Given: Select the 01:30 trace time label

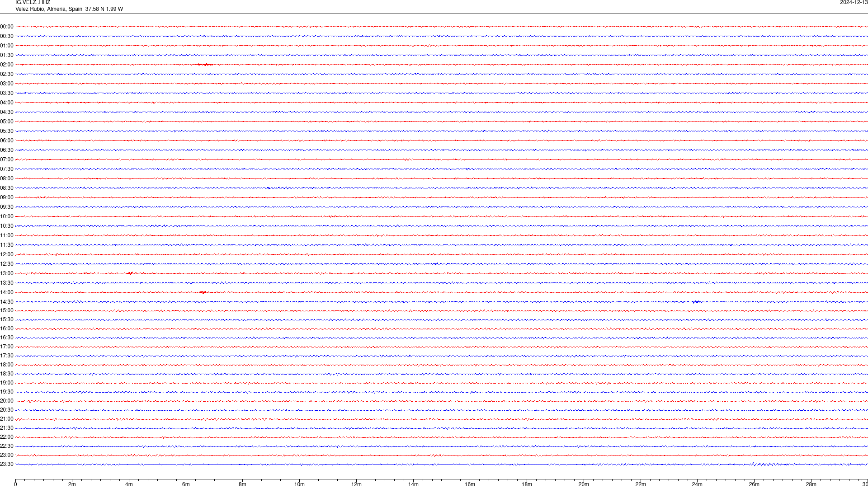Looking at the screenshot, I should point(7,55).
